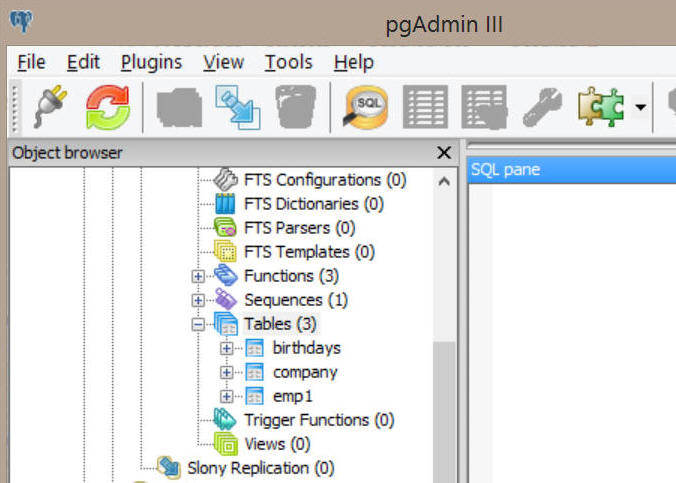Viewport: 676px width, 483px height.
Task: Select Slony Replication (0) tree item
Action: pos(261,468)
